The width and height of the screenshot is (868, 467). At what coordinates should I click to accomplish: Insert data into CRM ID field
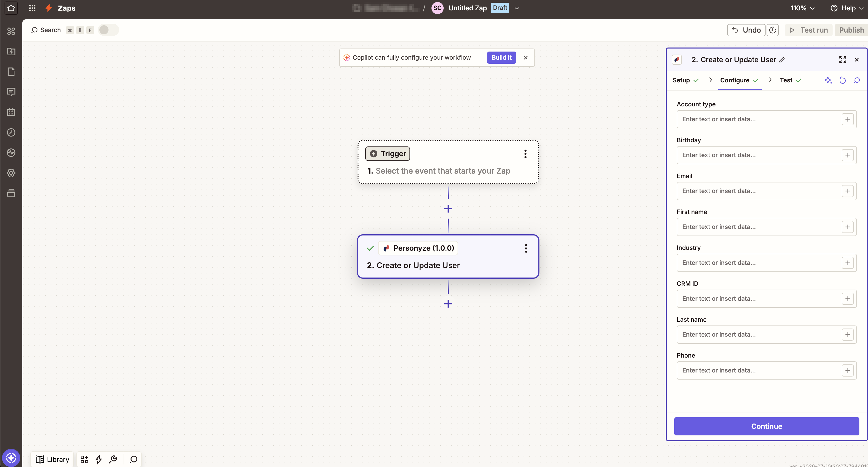(x=848, y=299)
